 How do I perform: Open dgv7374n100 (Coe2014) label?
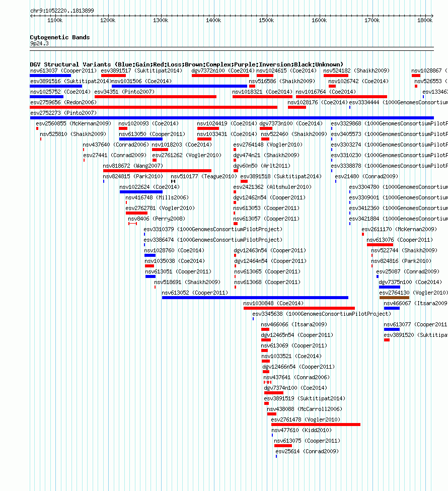click(296, 388)
